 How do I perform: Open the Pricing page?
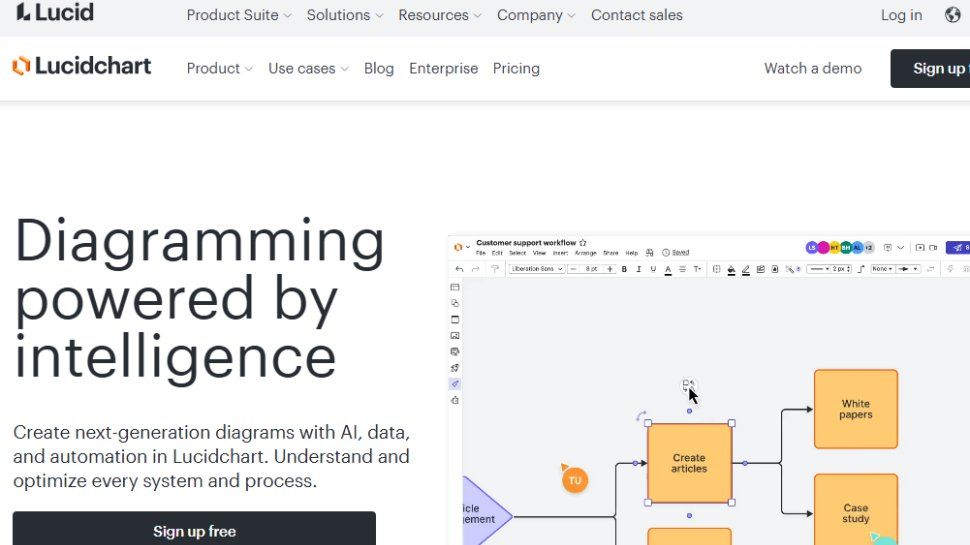pyautogui.click(x=516, y=68)
